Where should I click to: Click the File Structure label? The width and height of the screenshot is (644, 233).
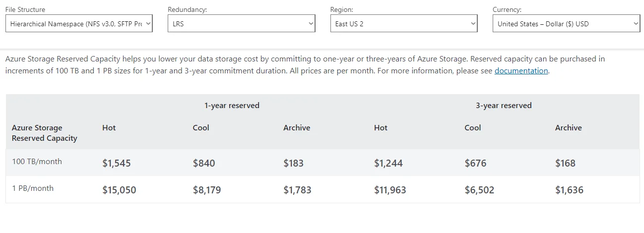point(25,9)
